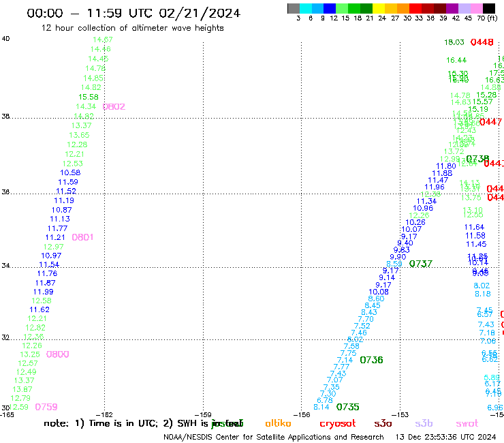Image resolution: width=504 pixels, height=443 pixels.
Task: Click the wave height value 13.25
Action: point(30,354)
